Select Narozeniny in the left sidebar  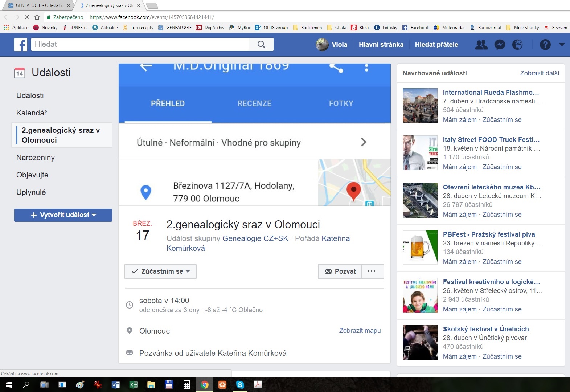click(x=36, y=158)
